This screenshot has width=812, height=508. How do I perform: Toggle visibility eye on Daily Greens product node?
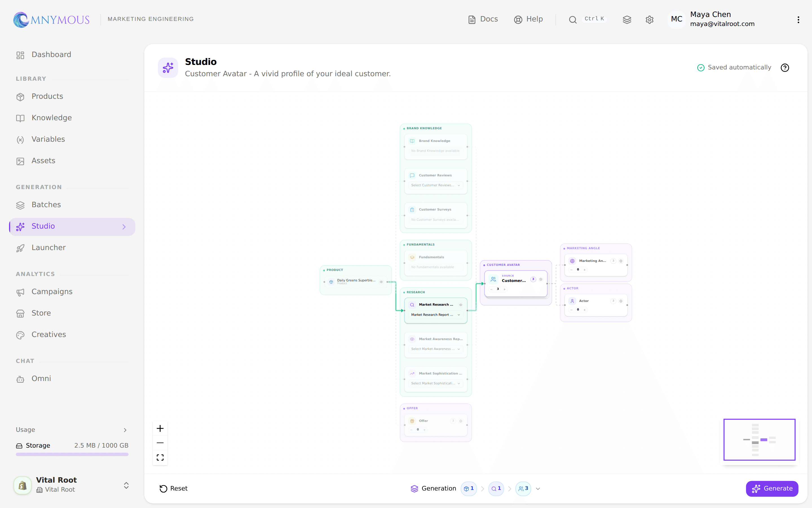point(381,282)
